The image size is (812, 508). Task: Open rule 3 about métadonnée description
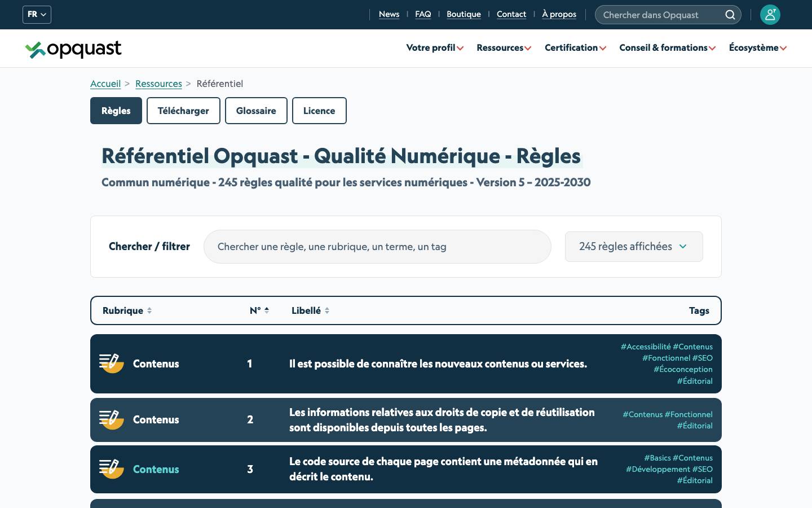[x=443, y=469]
